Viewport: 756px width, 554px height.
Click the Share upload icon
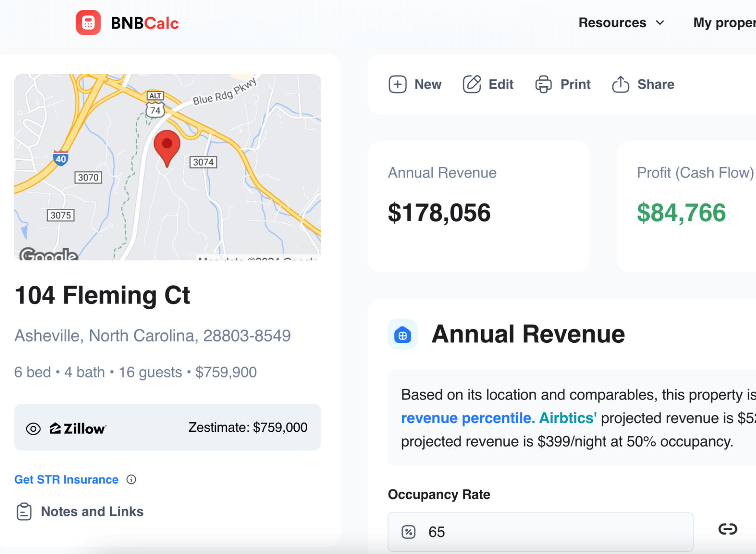[620, 84]
